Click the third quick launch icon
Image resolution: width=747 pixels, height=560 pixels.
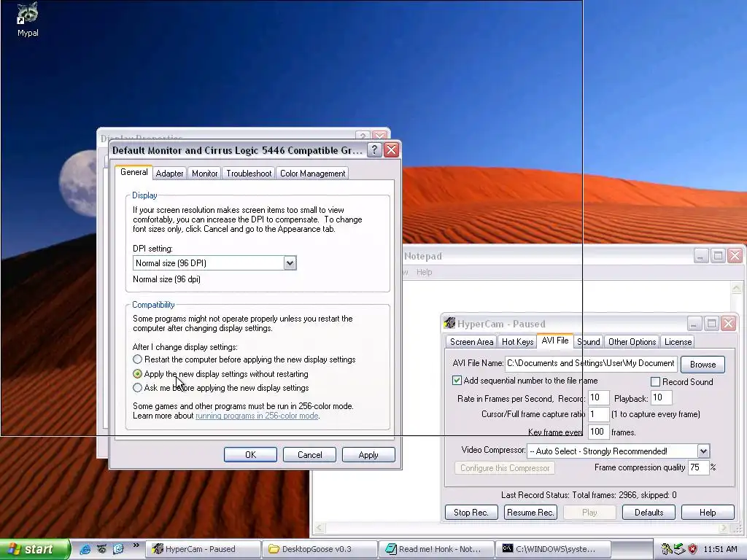pos(118,549)
